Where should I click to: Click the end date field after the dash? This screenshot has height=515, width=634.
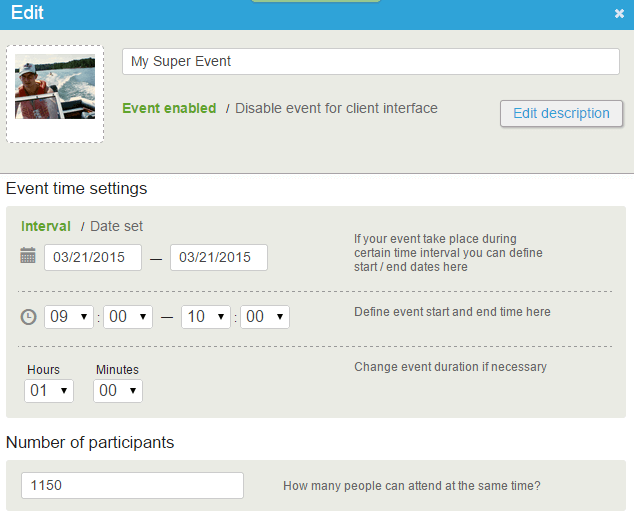pyautogui.click(x=219, y=258)
